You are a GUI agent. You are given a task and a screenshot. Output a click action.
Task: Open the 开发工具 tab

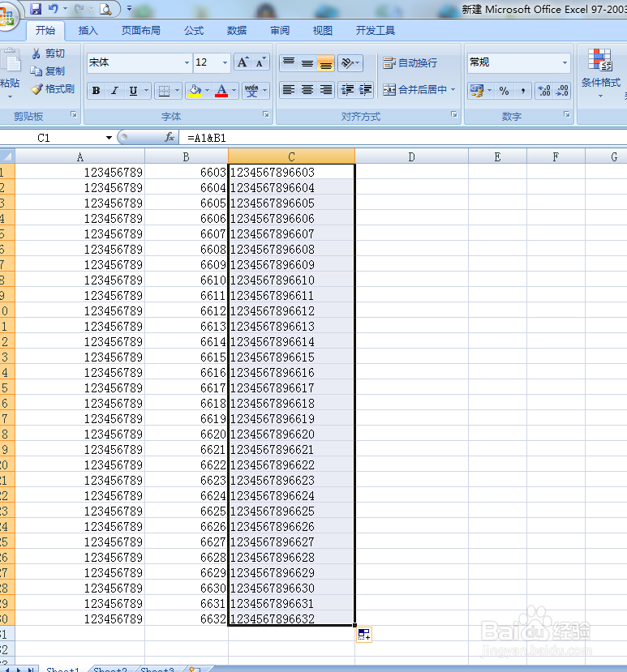(x=376, y=31)
